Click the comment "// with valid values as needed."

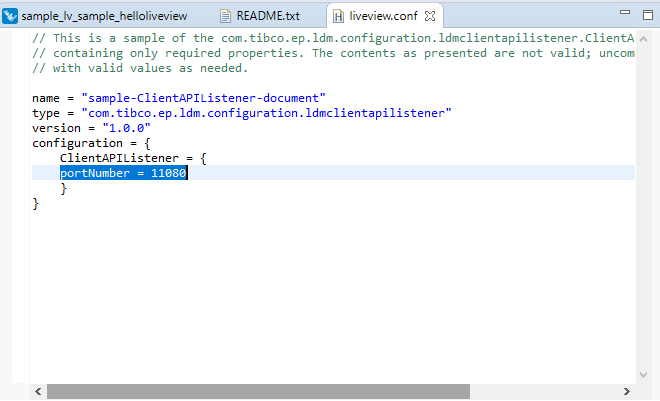140,68
